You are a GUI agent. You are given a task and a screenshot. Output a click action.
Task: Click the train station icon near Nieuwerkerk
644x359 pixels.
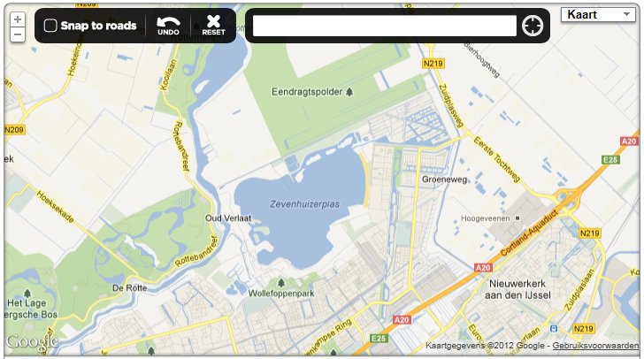pos(554,329)
